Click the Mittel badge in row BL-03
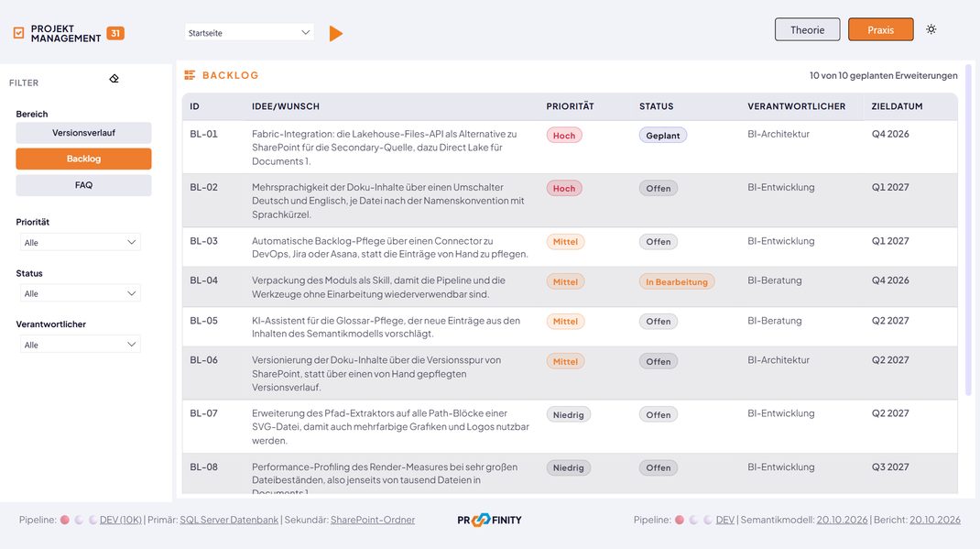Viewport: 980px width, 549px height. click(x=565, y=241)
